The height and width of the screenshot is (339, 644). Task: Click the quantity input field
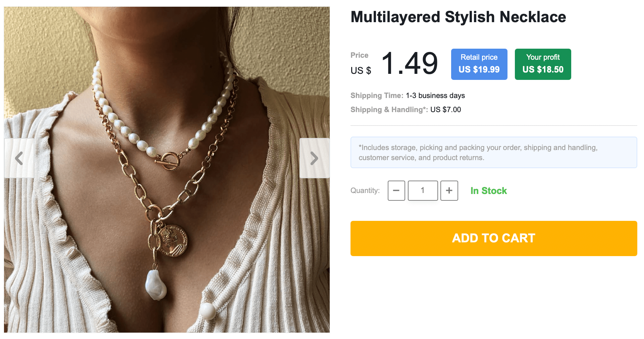coord(423,191)
